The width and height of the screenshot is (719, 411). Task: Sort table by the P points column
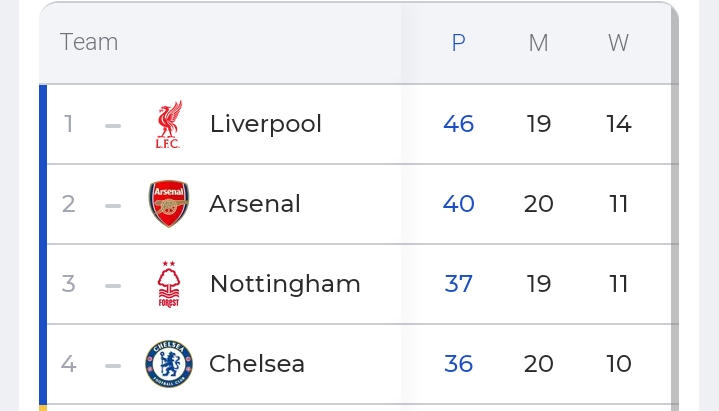pyautogui.click(x=459, y=43)
